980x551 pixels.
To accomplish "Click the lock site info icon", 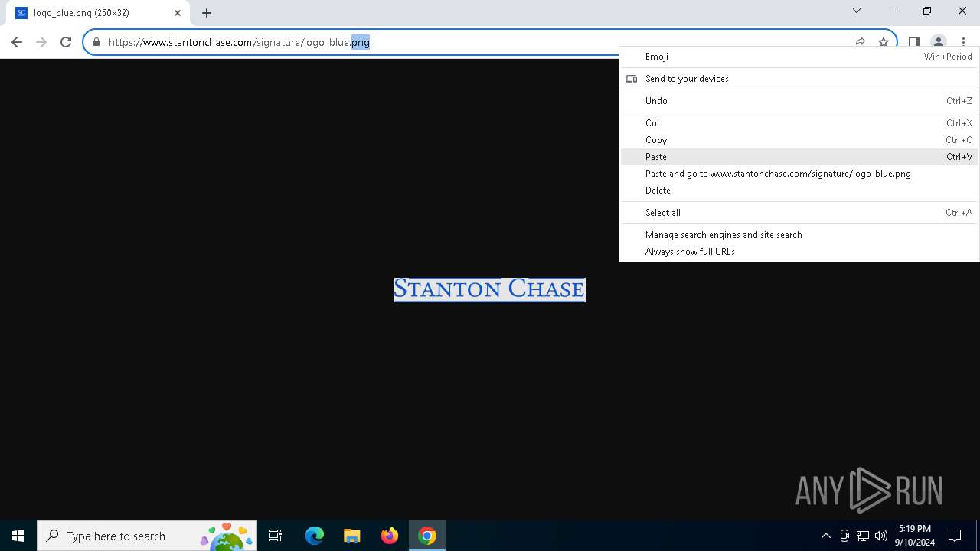I will click(96, 42).
